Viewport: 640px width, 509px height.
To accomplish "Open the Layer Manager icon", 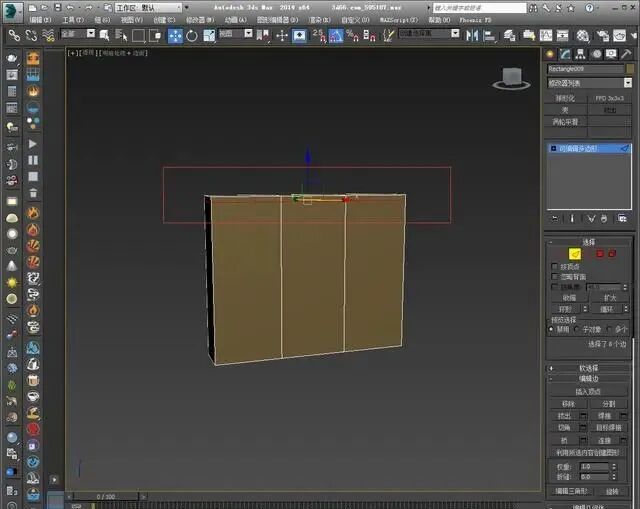I will coord(509,36).
